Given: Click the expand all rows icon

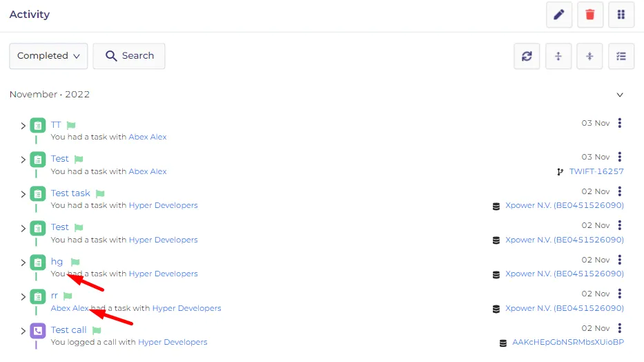Looking at the screenshot, I should [x=558, y=56].
